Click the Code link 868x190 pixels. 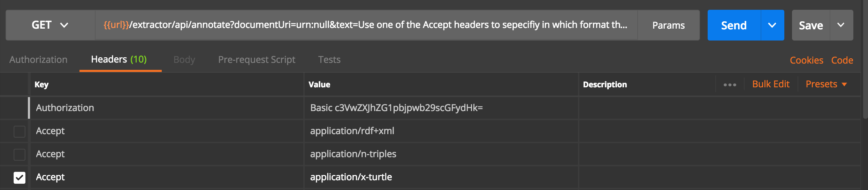842,60
